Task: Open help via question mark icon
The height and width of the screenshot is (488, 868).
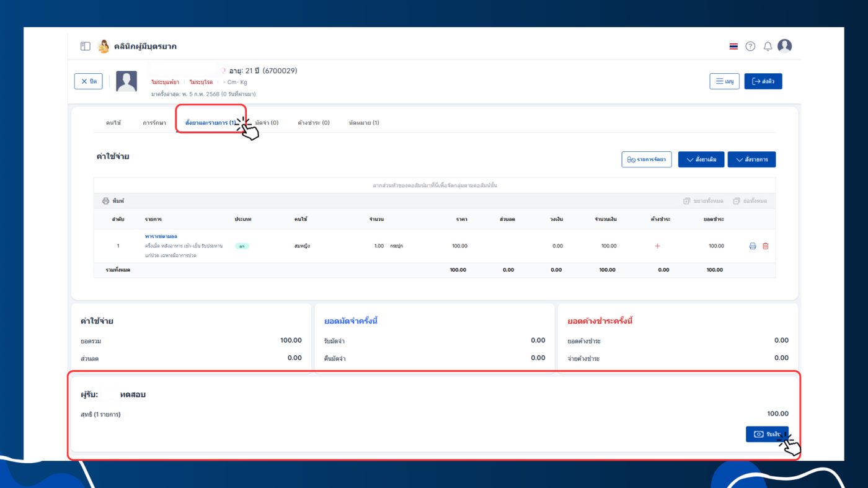Action: [x=750, y=47]
